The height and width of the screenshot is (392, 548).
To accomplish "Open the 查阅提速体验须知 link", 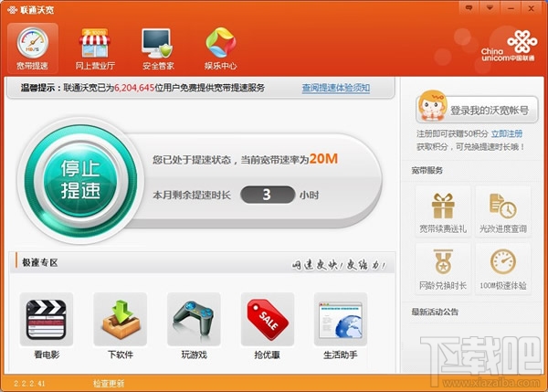I will 335,88.
